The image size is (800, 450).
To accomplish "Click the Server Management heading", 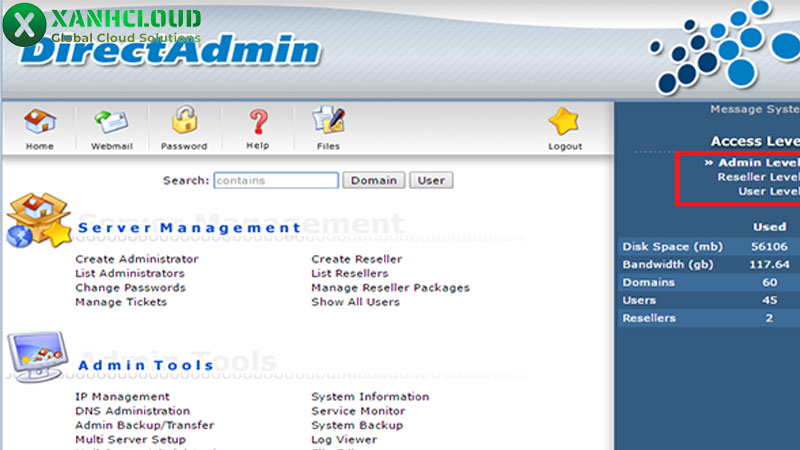I will tap(190, 228).
